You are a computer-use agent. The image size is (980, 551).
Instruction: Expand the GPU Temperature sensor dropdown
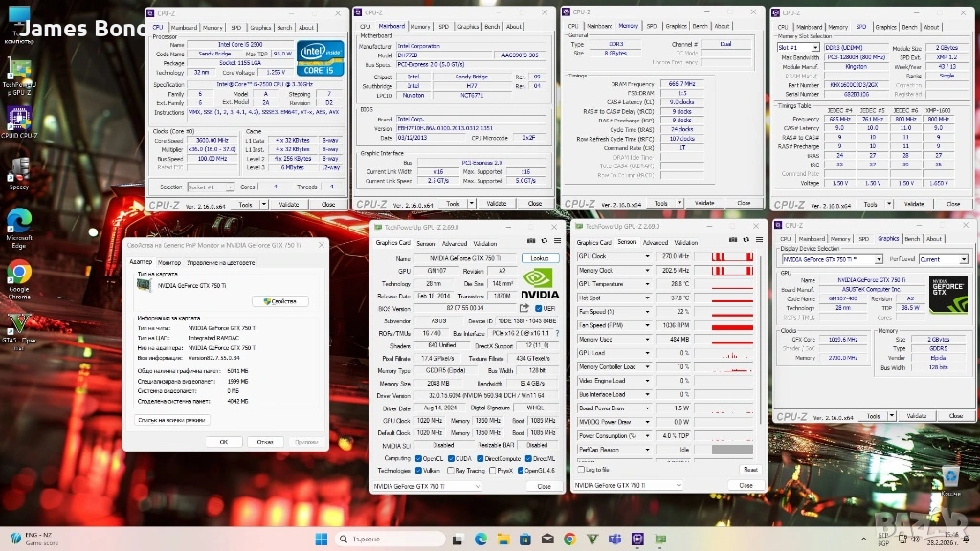click(x=648, y=284)
